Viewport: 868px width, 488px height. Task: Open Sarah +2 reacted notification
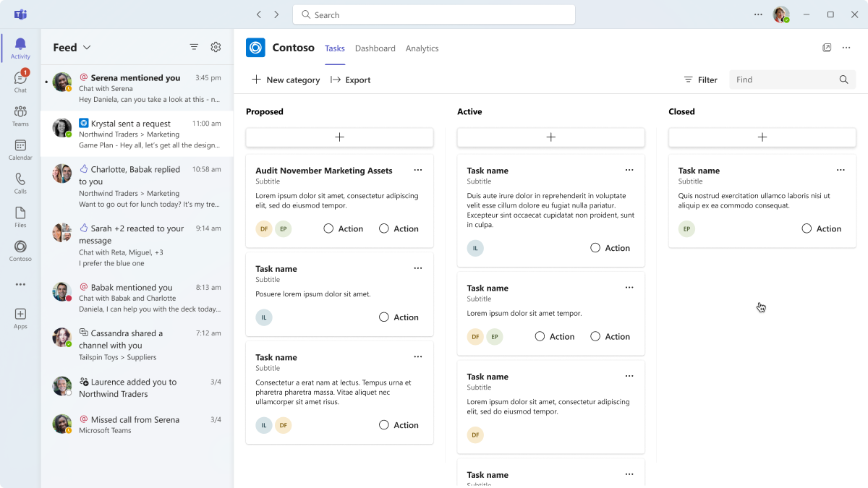(x=137, y=244)
